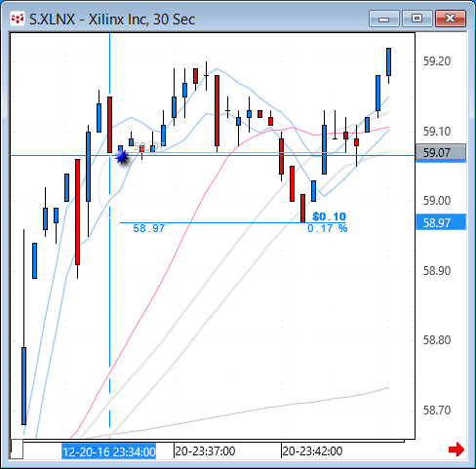Minimize the Xilinx chart window
This screenshot has height=469, width=476.
click(384, 19)
